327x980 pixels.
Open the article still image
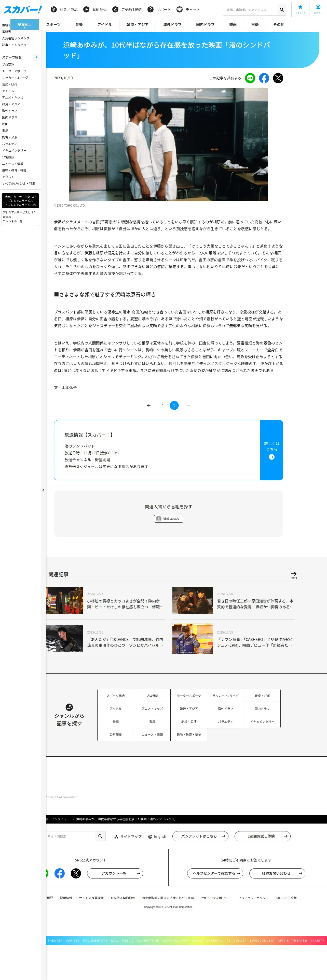pyautogui.click(x=169, y=145)
